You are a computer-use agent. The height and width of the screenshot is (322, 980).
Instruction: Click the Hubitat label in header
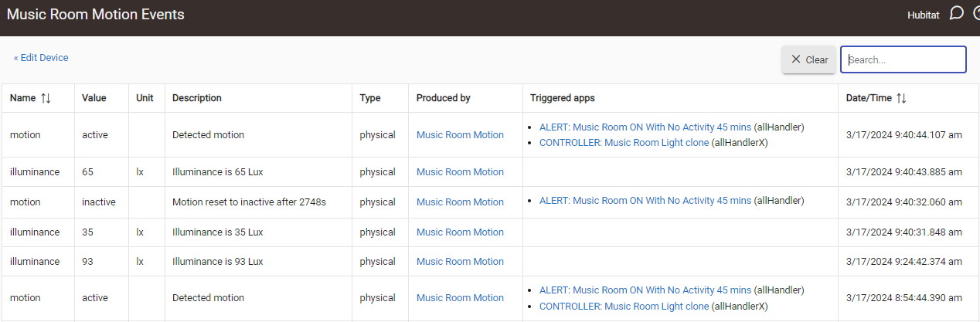click(x=924, y=15)
